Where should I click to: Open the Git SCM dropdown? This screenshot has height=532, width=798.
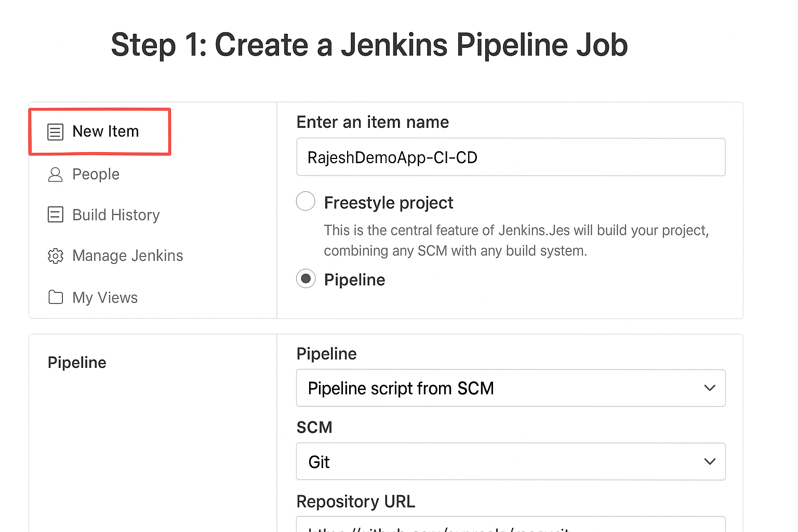[x=510, y=461]
